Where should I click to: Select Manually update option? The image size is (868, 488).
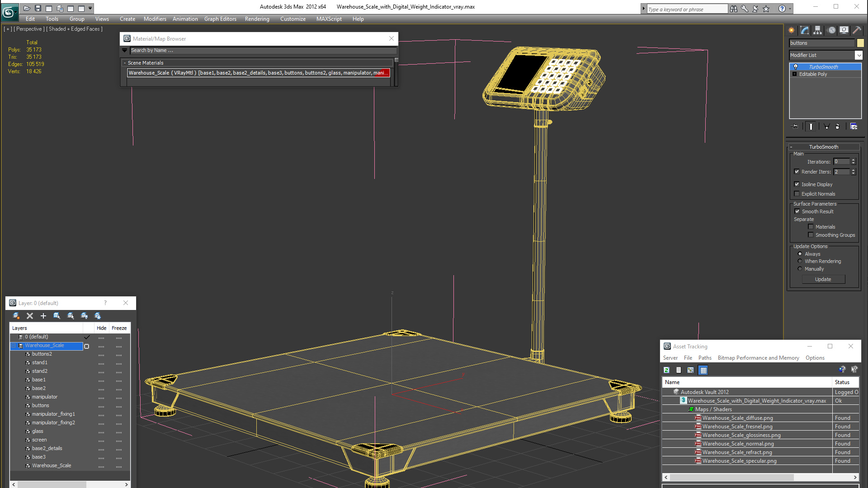coord(800,269)
